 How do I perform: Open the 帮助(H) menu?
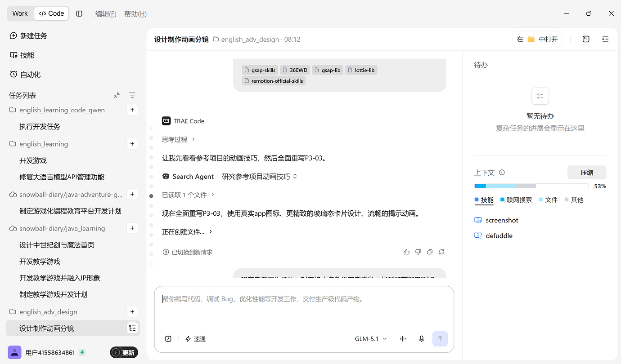tap(135, 14)
